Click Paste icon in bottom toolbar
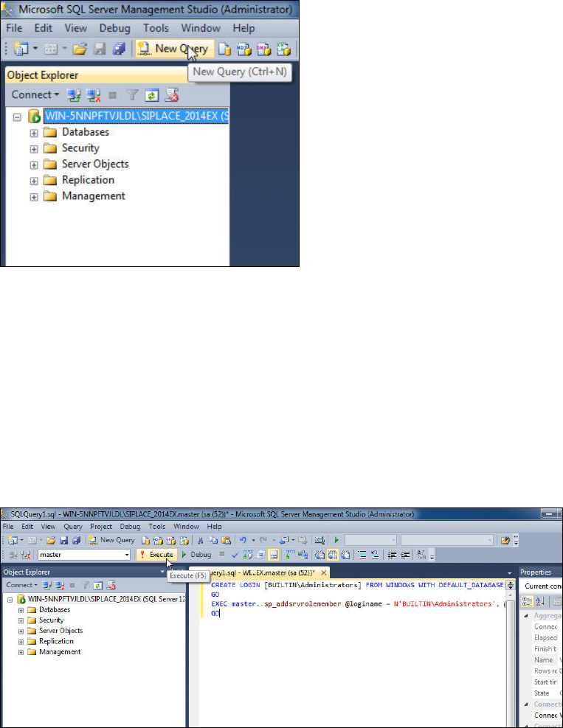Image resolution: width=563 pixels, height=728 pixels. 227,540
